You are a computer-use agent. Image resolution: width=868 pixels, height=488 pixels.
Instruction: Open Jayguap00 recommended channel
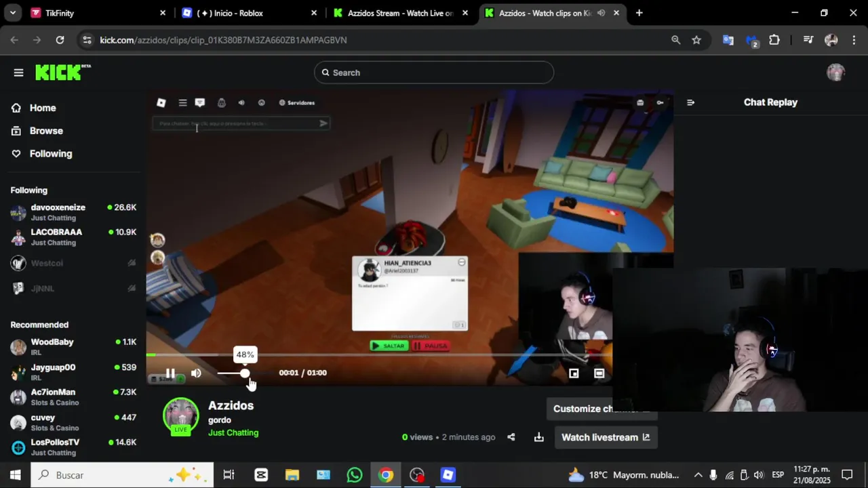click(x=73, y=372)
